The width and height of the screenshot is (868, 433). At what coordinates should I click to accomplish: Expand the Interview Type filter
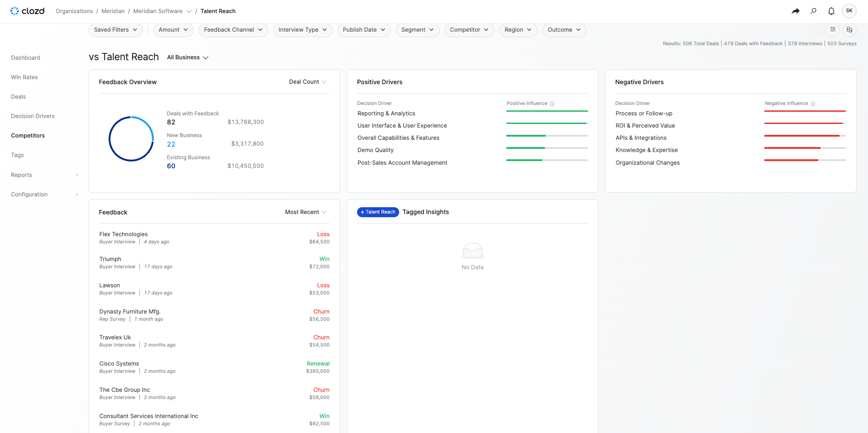pyautogui.click(x=303, y=30)
